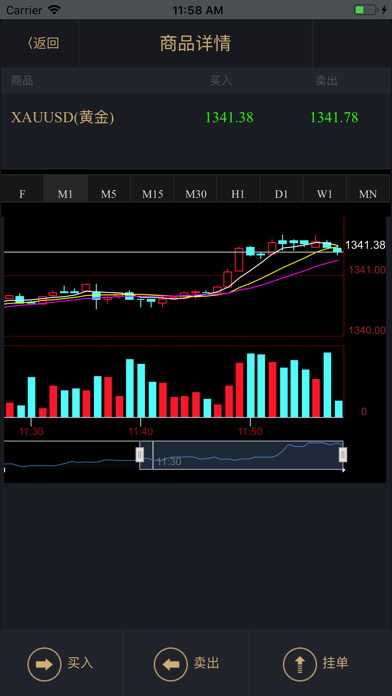Image resolution: width=392 pixels, height=696 pixels.
Task: Tap the buy price 1341.38
Action: [x=230, y=118]
